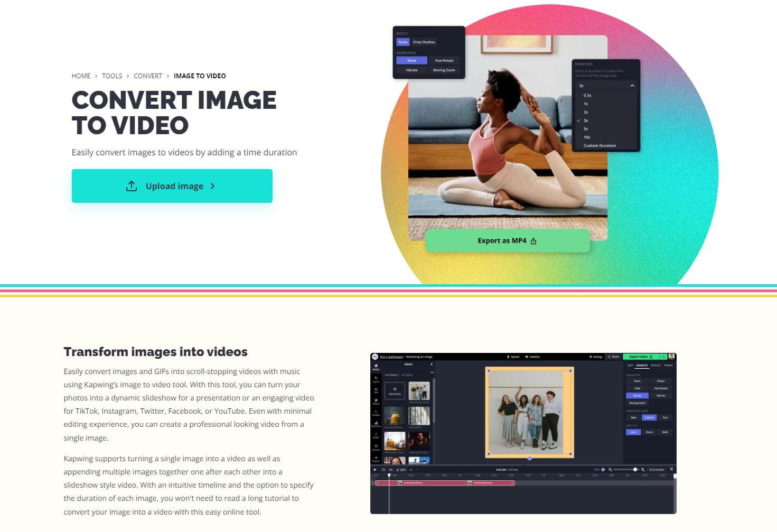
Task: Open the Images sidebar icon in editor screenshot
Action: point(376,413)
